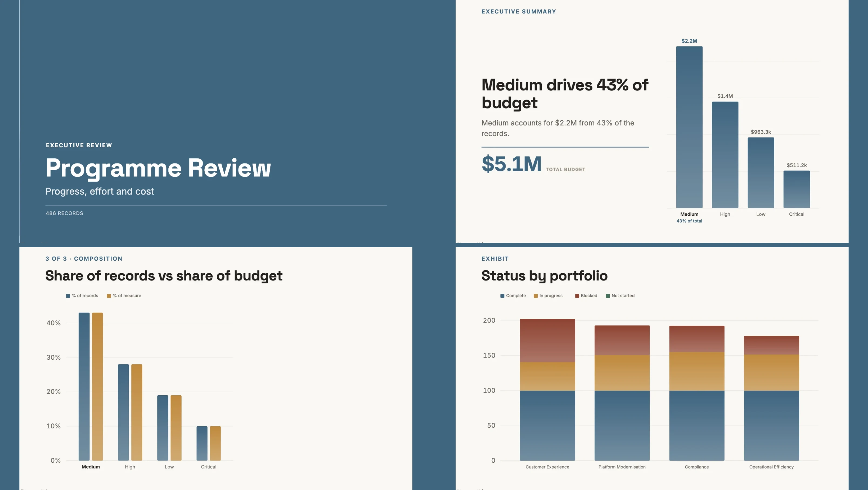Click the $5.1M total budget figure
The height and width of the screenshot is (490, 868).
click(x=511, y=164)
